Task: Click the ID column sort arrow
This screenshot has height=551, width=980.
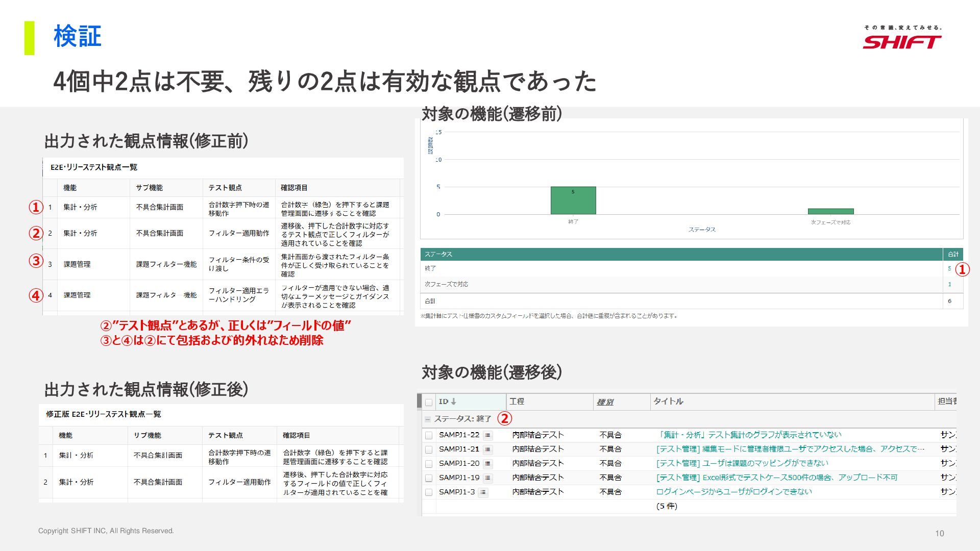Action: (453, 402)
